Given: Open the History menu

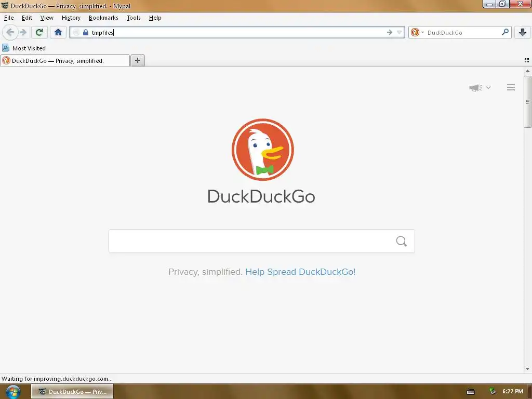Looking at the screenshot, I should [71, 18].
